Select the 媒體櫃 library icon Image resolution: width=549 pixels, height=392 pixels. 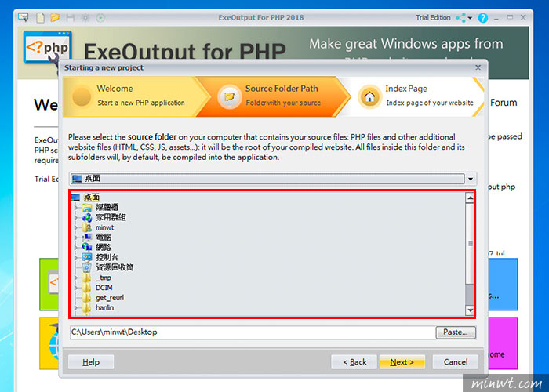pos(87,208)
